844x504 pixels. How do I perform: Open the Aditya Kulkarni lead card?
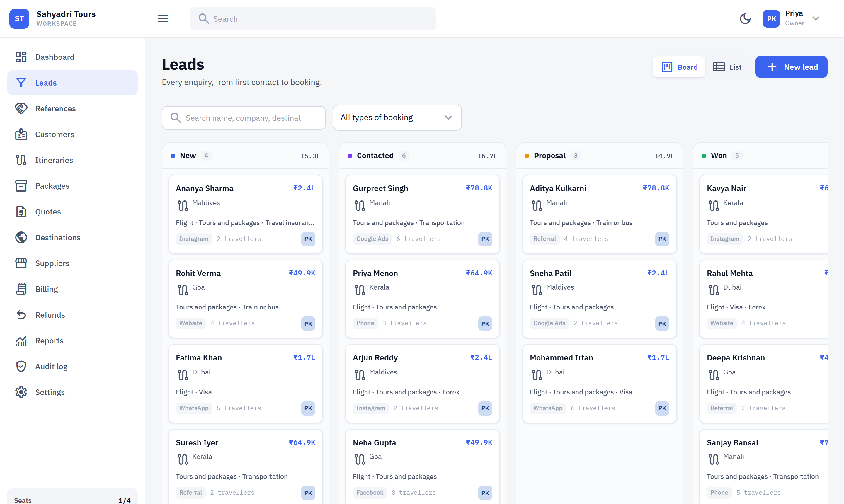(599, 214)
